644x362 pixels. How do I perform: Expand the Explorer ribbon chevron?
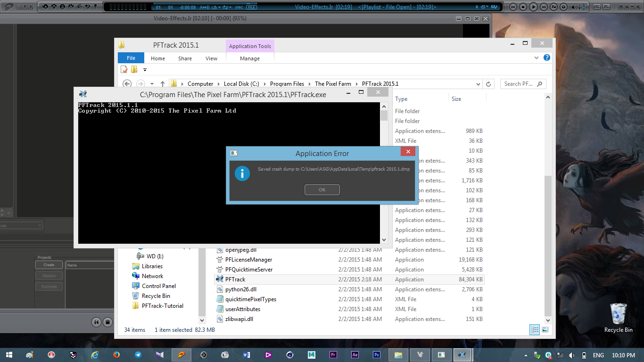[x=537, y=58]
